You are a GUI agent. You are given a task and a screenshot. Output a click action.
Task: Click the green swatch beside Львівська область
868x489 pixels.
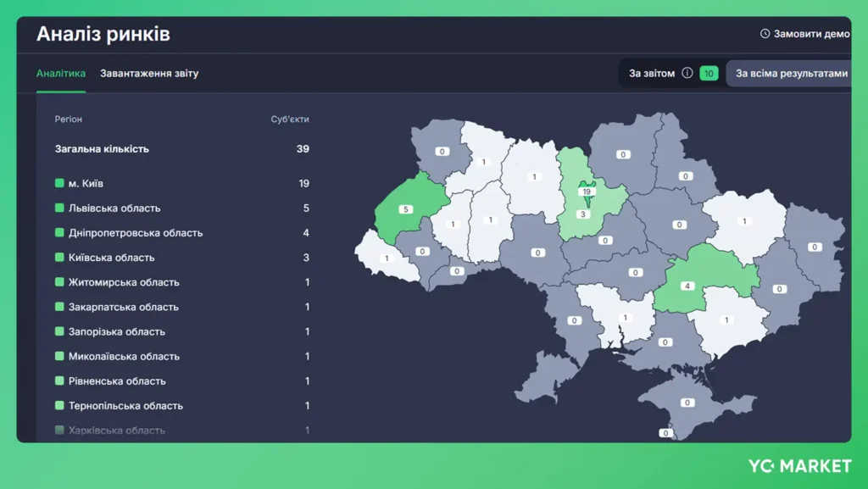pos(60,208)
